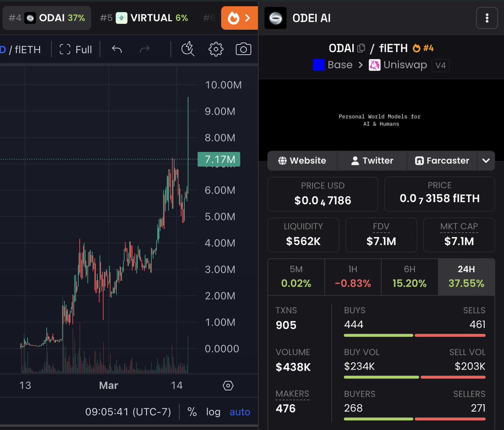
Task: Click the 7.17M current price label
Action: point(219,159)
